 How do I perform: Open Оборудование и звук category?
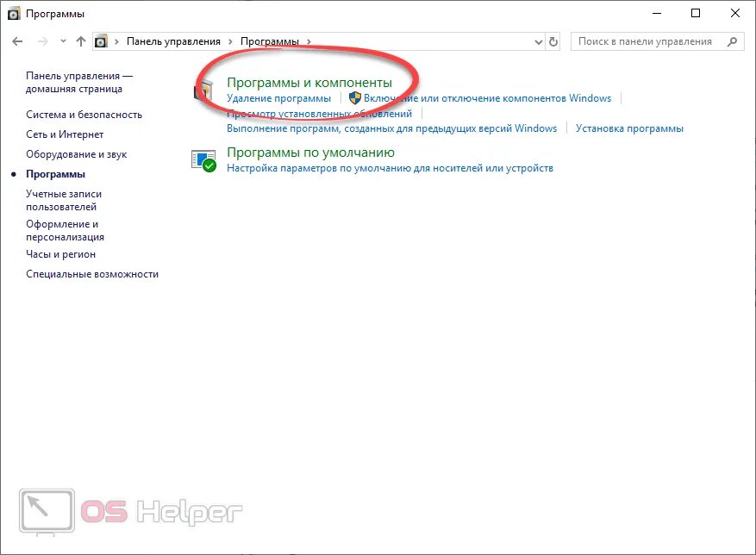point(76,154)
